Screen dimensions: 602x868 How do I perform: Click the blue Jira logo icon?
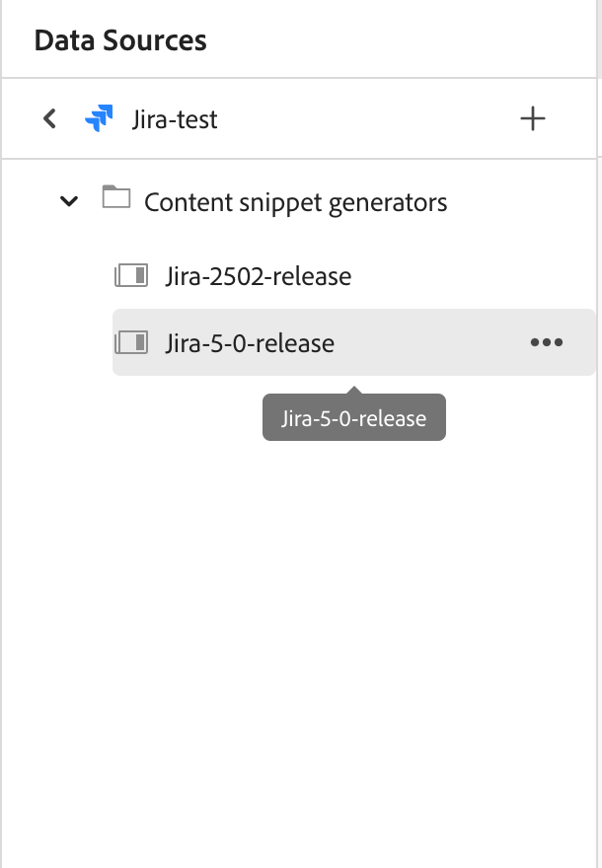(99, 118)
